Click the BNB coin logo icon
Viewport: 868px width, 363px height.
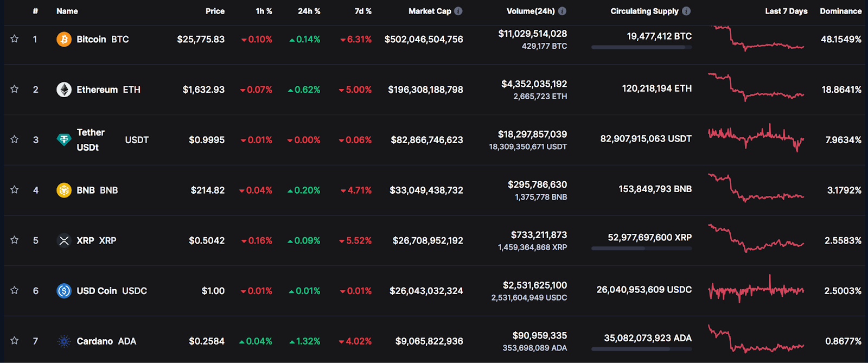64,190
